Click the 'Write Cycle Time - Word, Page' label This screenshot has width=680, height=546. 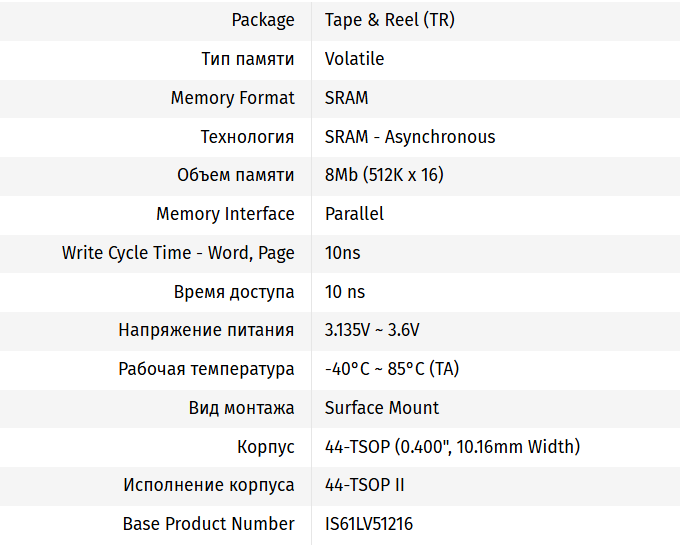[178, 253]
